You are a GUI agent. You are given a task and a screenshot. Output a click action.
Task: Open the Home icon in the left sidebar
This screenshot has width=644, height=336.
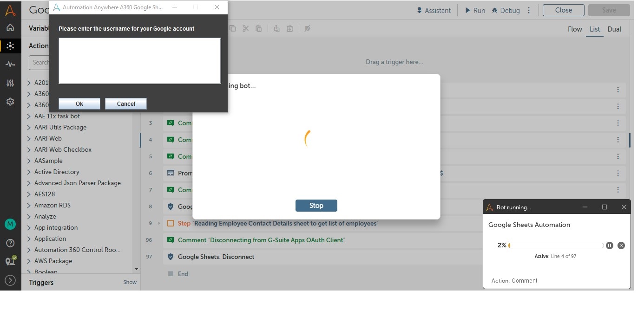[10, 28]
